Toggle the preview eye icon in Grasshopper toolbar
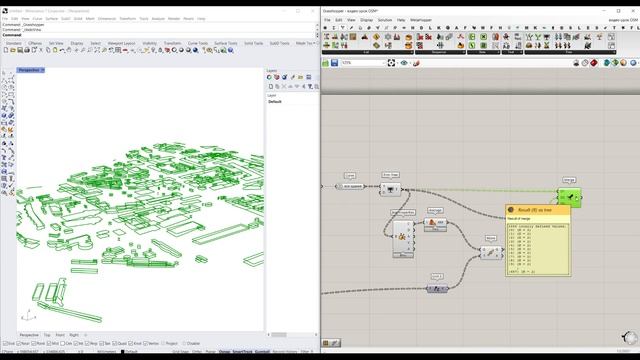 point(404,62)
